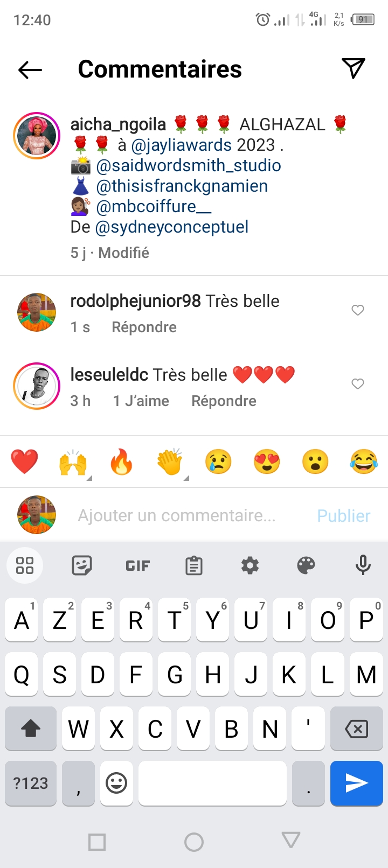Image resolution: width=388 pixels, height=868 pixels.
Task: Open keyboard clipboard icon
Action: coord(194,565)
